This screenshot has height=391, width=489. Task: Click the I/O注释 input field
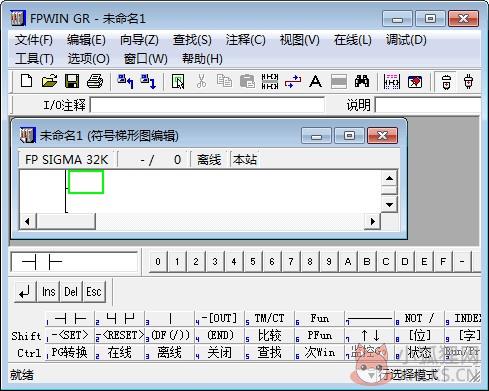(x=207, y=105)
